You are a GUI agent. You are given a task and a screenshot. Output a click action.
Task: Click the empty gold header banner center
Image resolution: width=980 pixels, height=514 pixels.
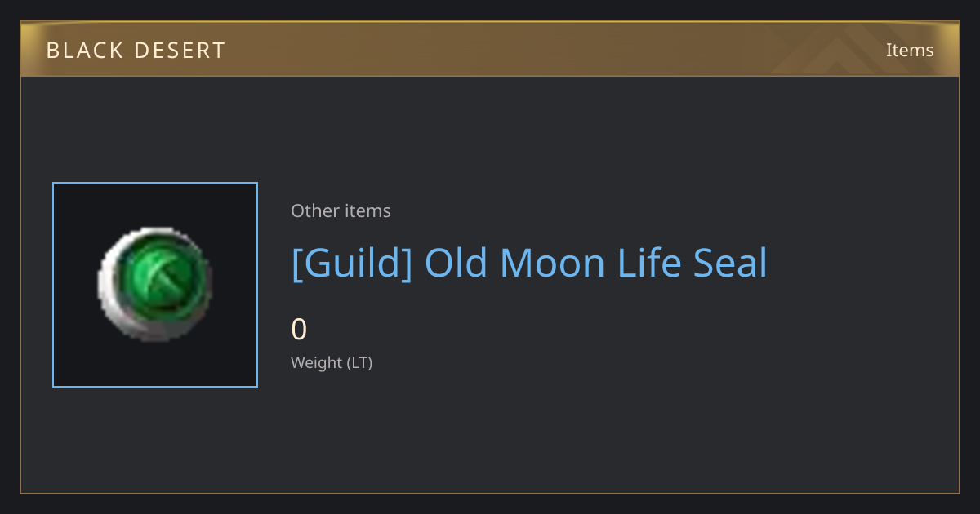[490, 50]
